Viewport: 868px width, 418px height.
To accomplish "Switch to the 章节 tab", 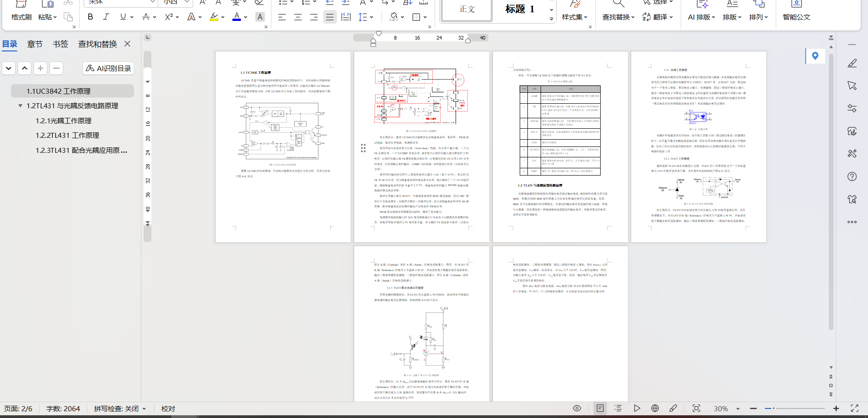I will pyautogui.click(x=35, y=44).
